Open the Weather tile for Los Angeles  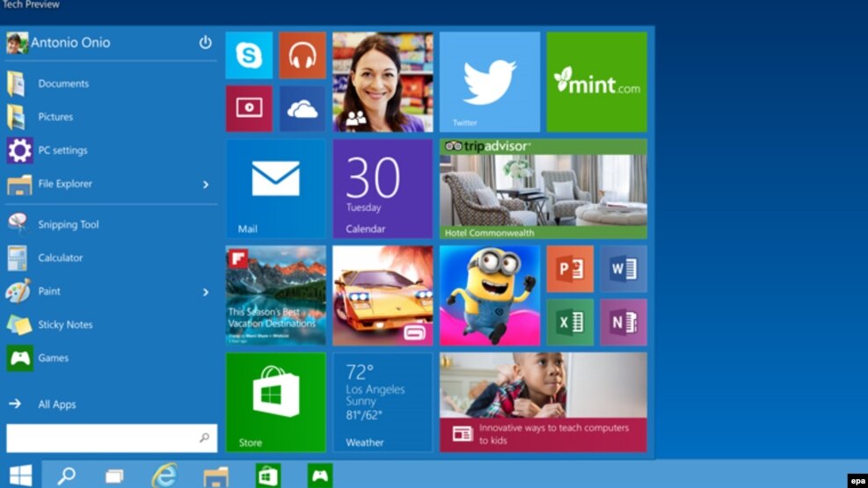click(x=383, y=402)
